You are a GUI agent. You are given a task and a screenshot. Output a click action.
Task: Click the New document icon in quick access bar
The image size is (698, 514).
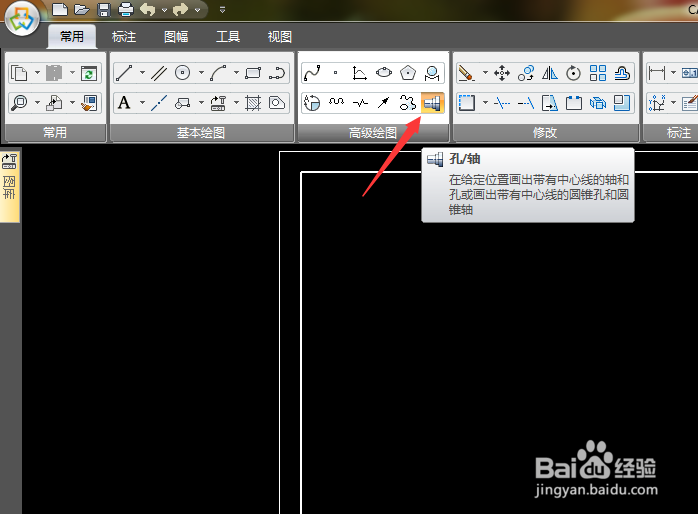[x=60, y=9]
